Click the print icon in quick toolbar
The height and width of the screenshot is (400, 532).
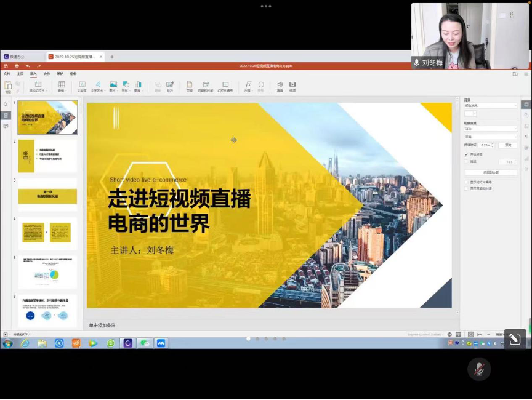pyautogui.click(x=17, y=66)
